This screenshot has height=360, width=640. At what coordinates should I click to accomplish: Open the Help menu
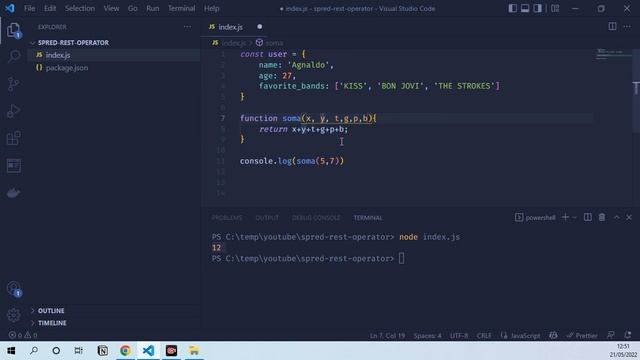coord(211,8)
